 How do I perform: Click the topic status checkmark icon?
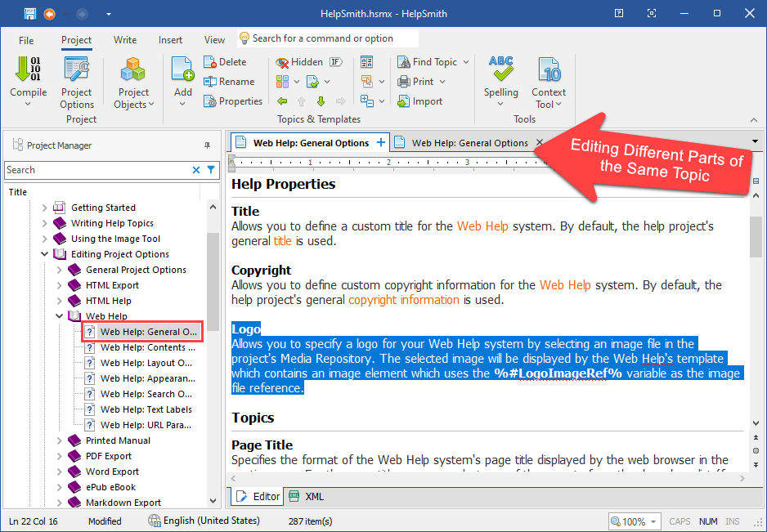(312, 82)
